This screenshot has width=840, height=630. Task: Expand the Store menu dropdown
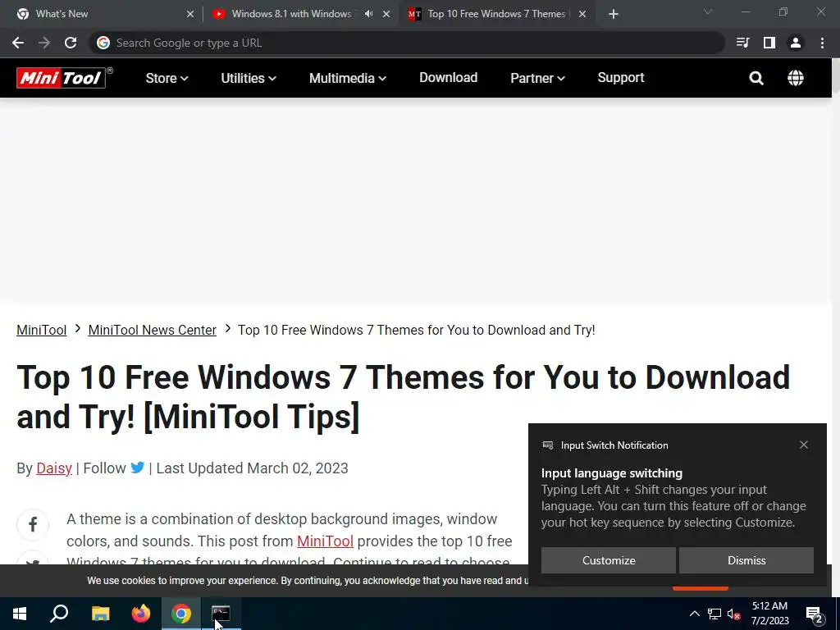point(167,78)
